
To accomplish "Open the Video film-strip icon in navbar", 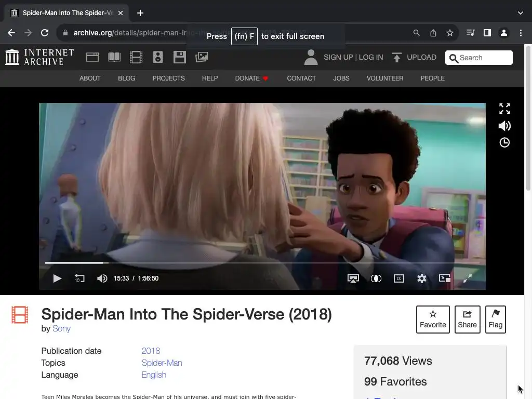I will (x=136, y=57).
